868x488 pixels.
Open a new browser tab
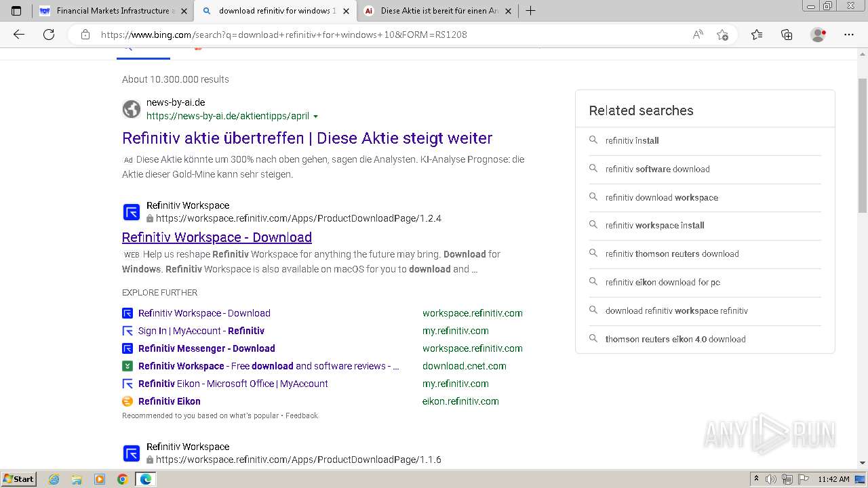click(530, 11)
